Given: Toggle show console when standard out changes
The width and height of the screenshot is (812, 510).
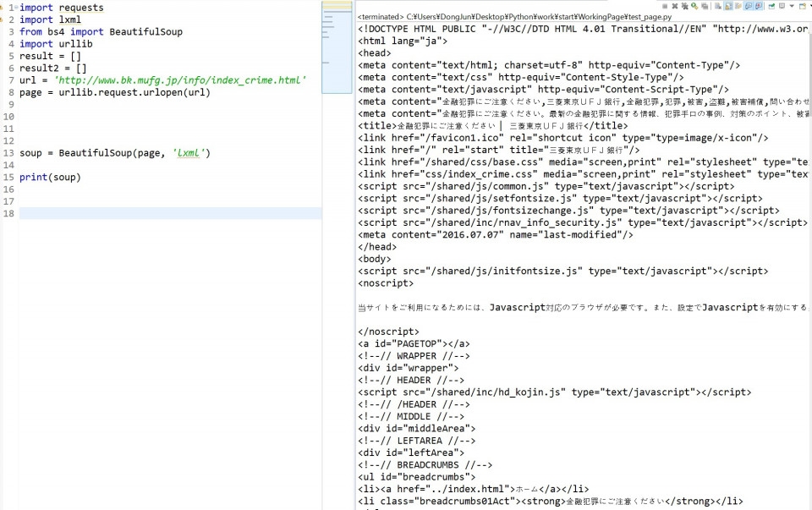Looking at the screenshot, I should click(x=749, y=6).
